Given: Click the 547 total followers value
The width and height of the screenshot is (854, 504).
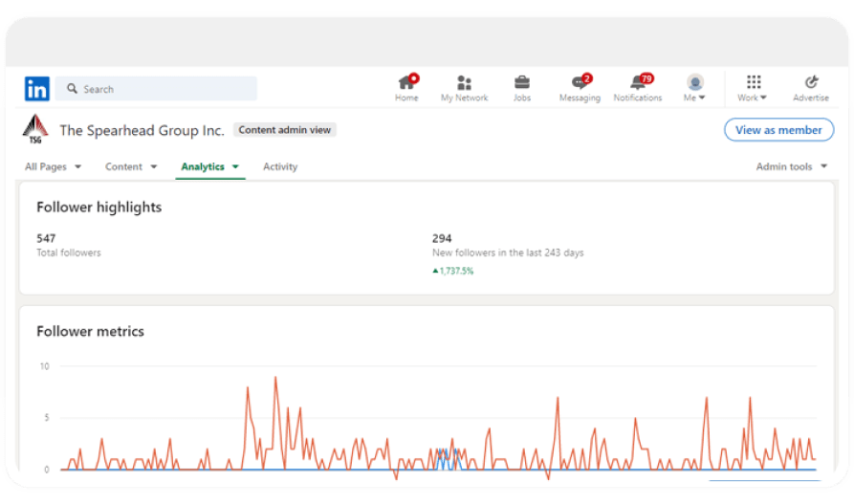Looking at the screenshot, I should pyautogui.click(x=46, y=238).
